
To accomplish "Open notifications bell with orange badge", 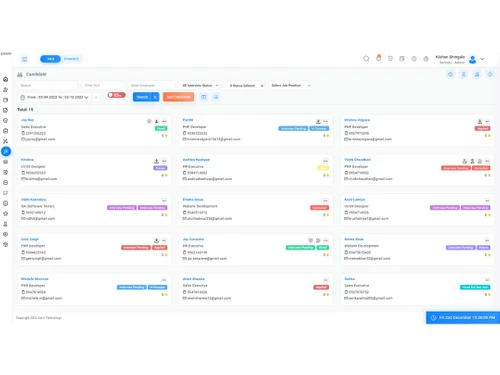I will click(x=378, y=58).
